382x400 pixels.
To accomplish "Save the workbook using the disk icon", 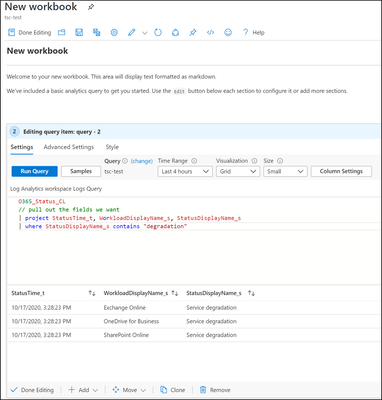I will point(79,32).
